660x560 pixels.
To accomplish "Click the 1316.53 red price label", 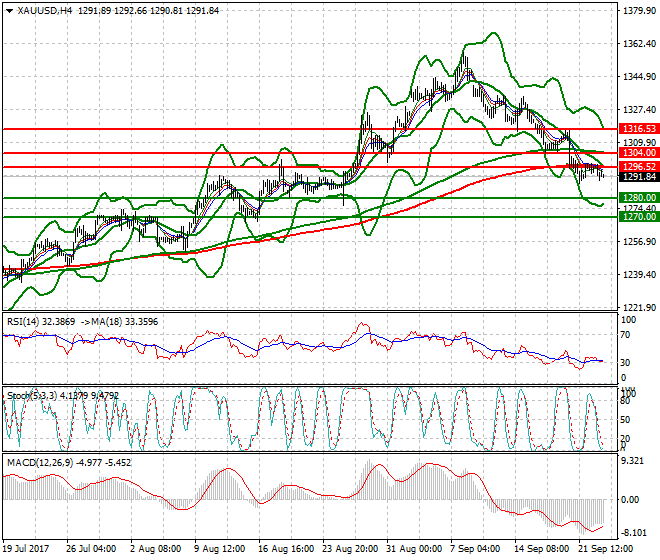I will tap(639, 129).
